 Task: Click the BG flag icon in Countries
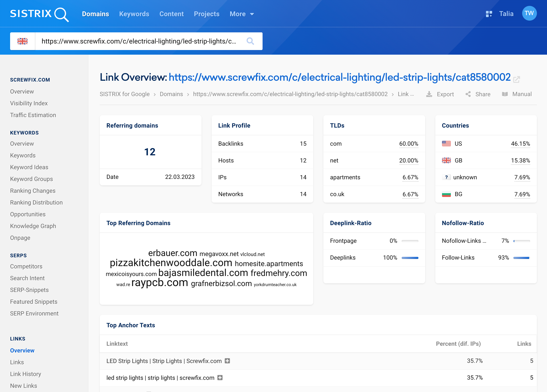[x=446, y=194]
